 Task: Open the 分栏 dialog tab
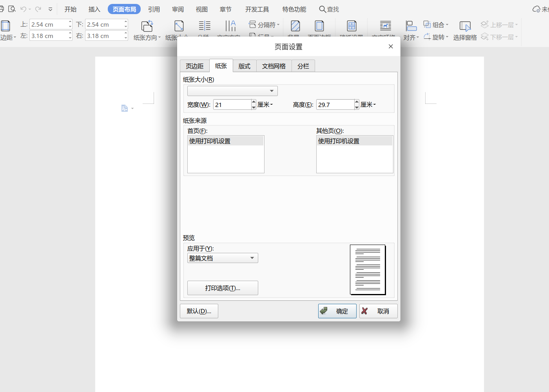coord(303,66)
